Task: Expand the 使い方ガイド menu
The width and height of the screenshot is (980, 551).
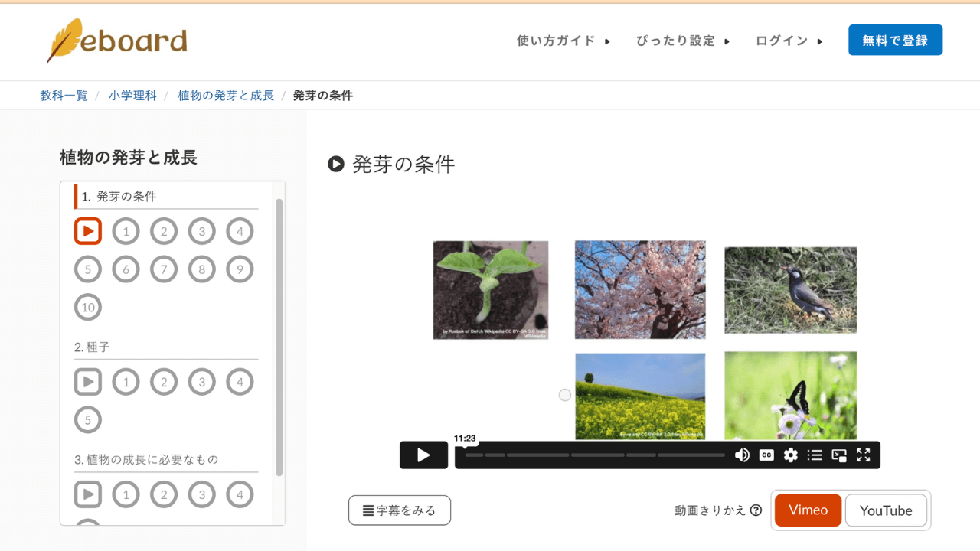Action: click(563, 41)
